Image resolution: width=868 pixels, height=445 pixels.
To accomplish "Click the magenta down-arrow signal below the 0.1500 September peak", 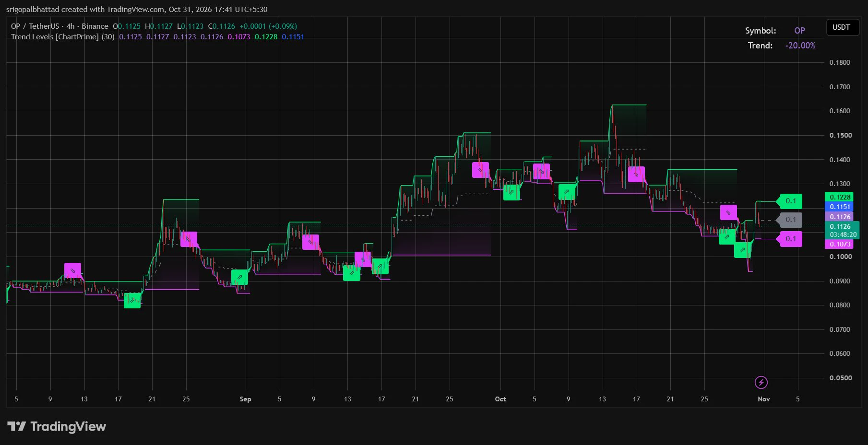I will click(480, 170).
